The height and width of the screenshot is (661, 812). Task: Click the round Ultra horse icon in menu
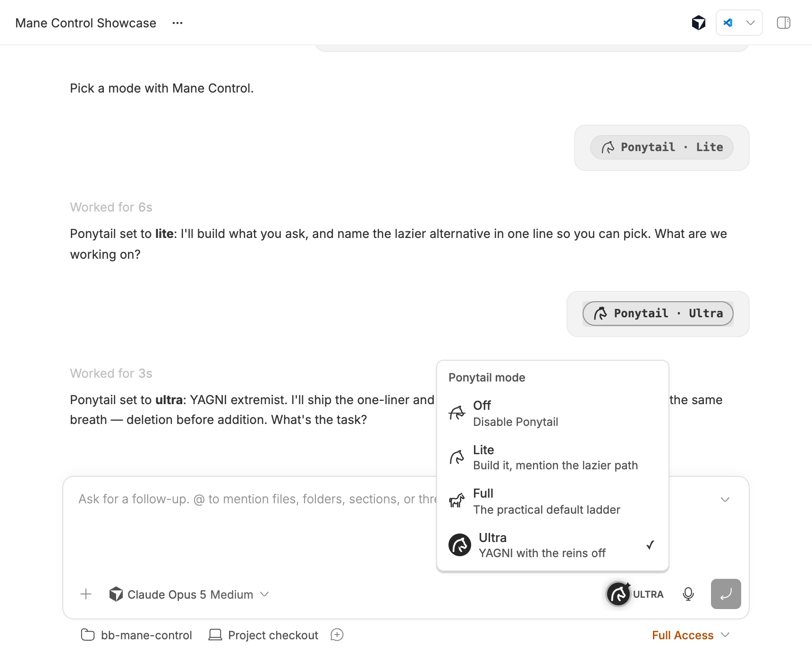point(459,545)
